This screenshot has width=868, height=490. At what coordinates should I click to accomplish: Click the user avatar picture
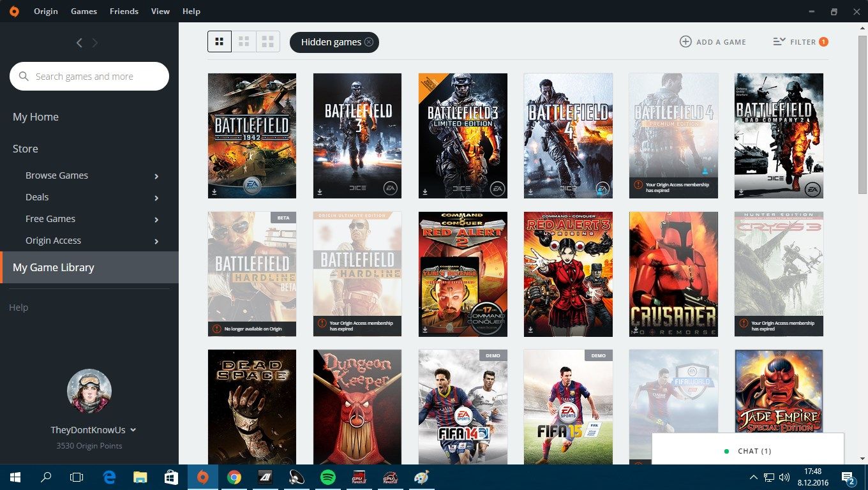click(x=89, y=391)
